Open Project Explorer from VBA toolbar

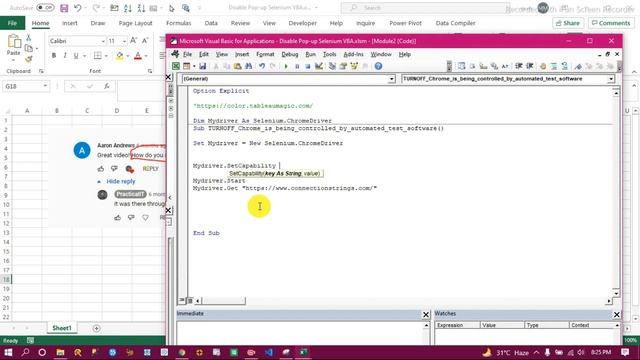[x=332, y=66]
